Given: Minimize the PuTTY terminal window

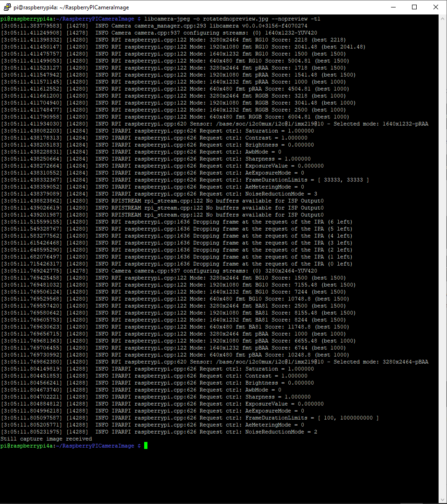Looking at the screenshot, I should [x=392, y=7].
